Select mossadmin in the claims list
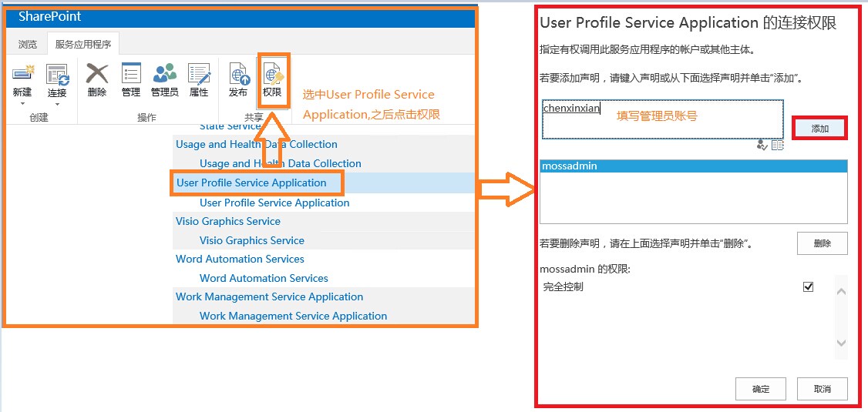 (694, 166)
